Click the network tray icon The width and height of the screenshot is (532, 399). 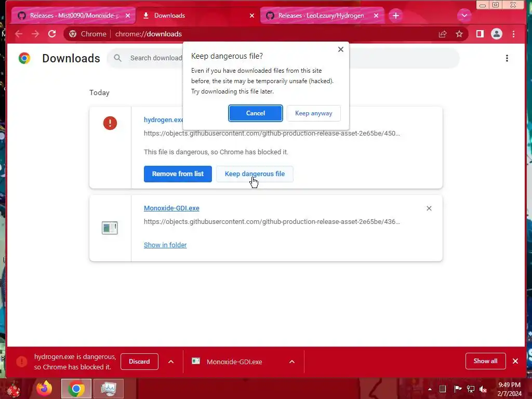[471, 389]
